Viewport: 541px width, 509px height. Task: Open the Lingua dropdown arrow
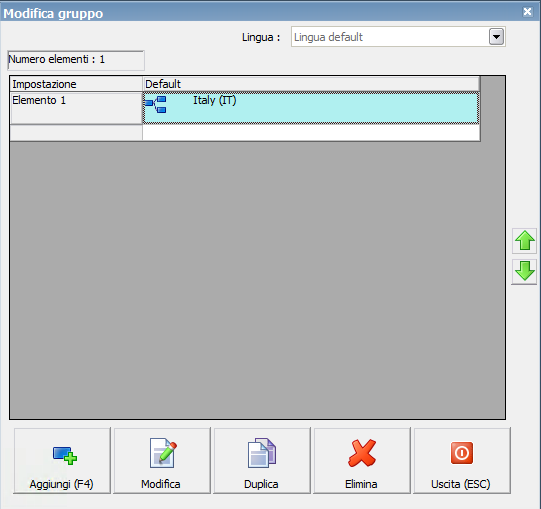(496, 37)
